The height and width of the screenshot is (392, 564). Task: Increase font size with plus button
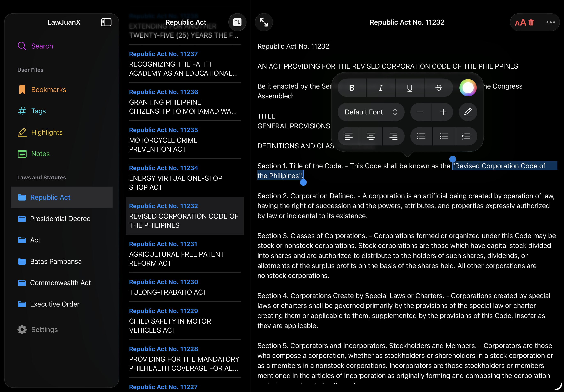(443, 112)
